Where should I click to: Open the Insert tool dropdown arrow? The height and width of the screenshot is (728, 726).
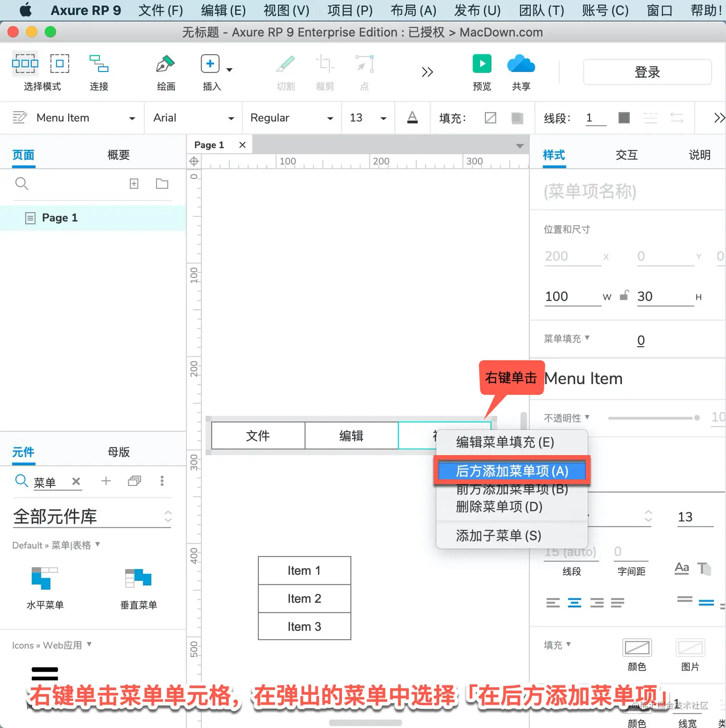tap(230, 70)
